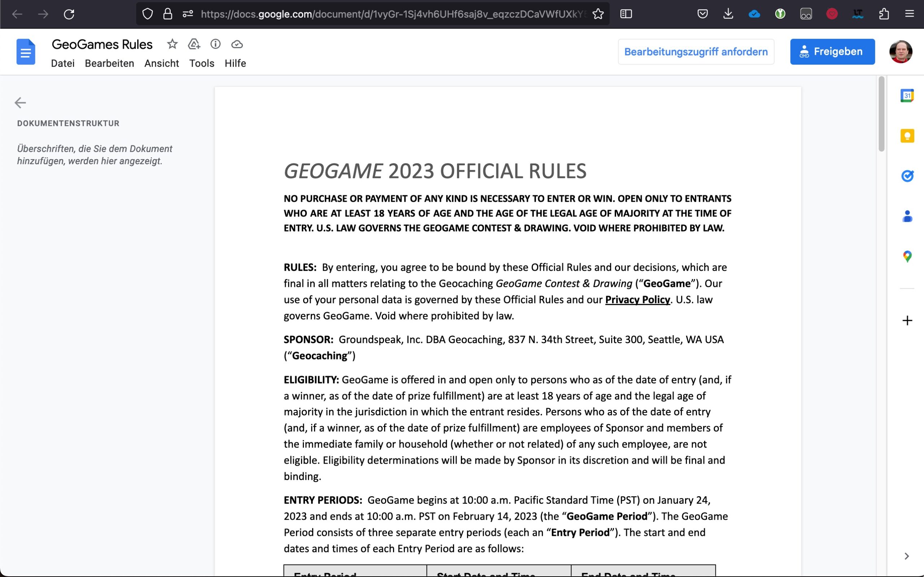Open the Privacy Policy link
Screen dimensions: 924x577
(637, 300)
